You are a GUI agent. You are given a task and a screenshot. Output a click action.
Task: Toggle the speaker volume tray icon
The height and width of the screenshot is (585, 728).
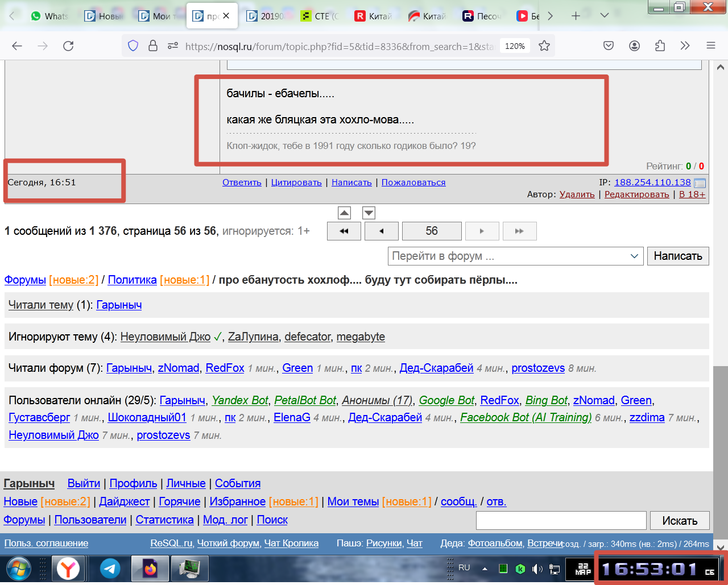(537, 569)
